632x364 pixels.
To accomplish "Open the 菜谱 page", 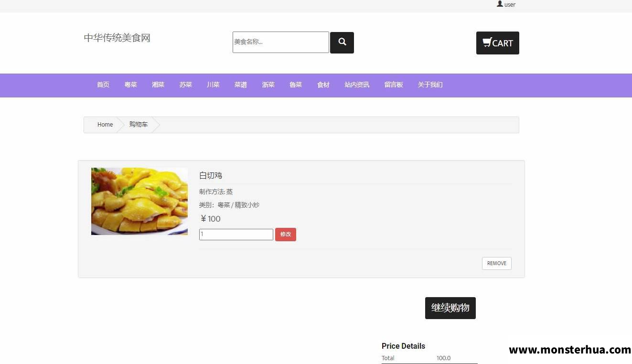I will [x=241, y=85].
